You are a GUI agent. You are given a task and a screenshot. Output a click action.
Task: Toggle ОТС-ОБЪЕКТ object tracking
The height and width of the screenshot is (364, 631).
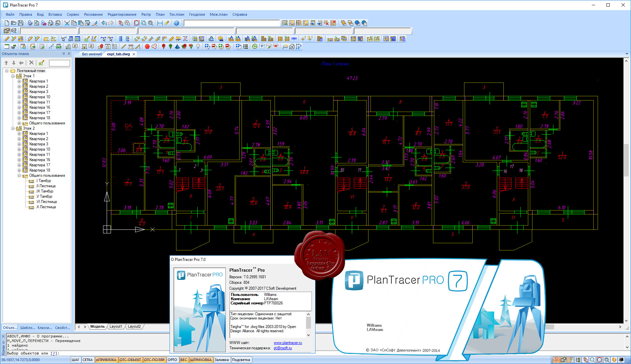pos(130,360)
